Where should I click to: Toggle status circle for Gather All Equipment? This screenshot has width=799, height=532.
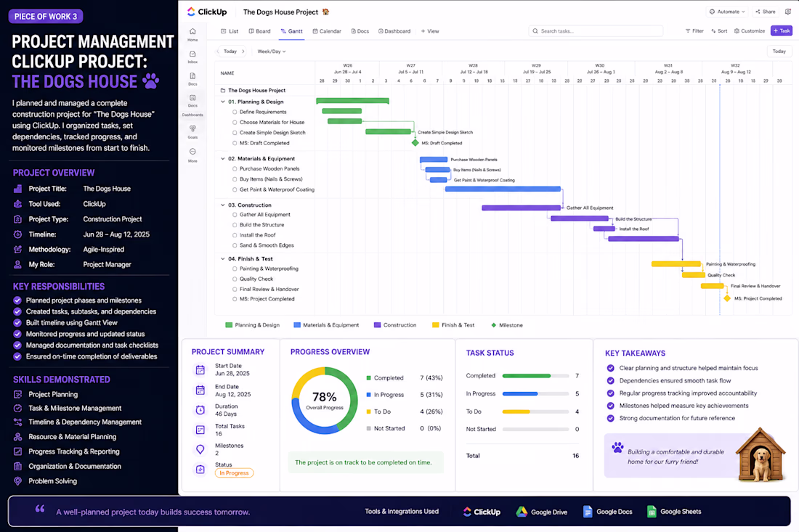[x=235, y=215]
